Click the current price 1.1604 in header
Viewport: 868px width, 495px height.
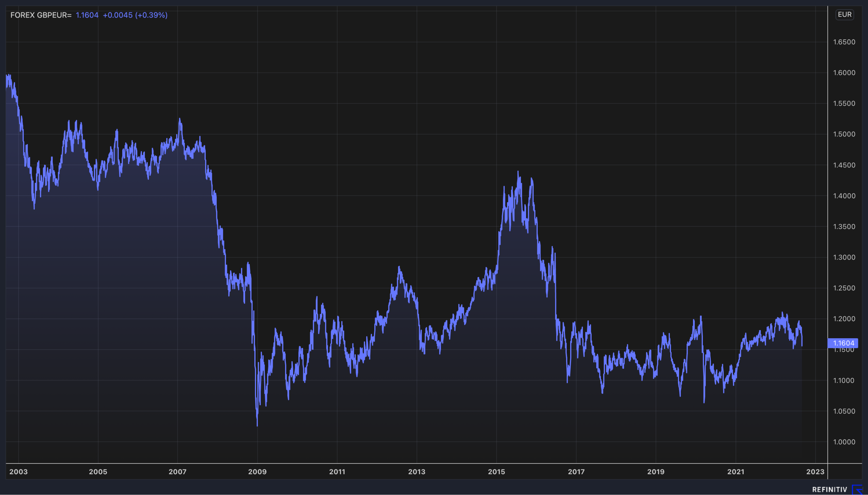click(x=87, y=15)
